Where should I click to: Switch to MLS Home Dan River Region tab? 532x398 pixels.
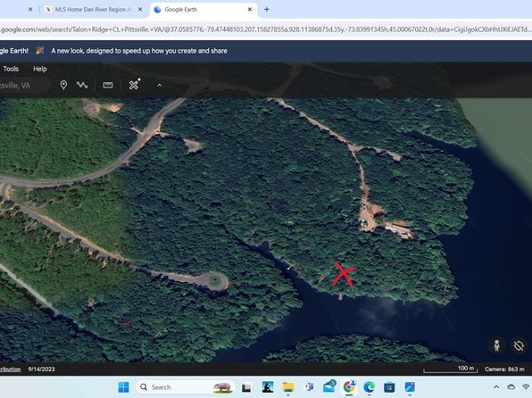pyautogui.click(x=91, y=10)
